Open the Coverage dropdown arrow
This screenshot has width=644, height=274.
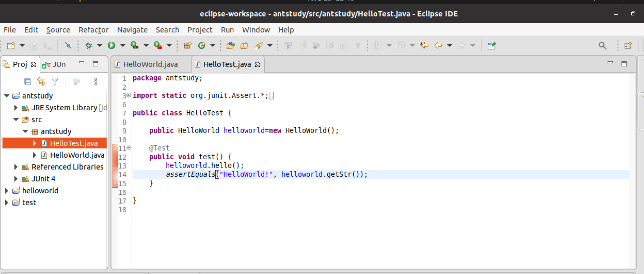click(146, 45)
